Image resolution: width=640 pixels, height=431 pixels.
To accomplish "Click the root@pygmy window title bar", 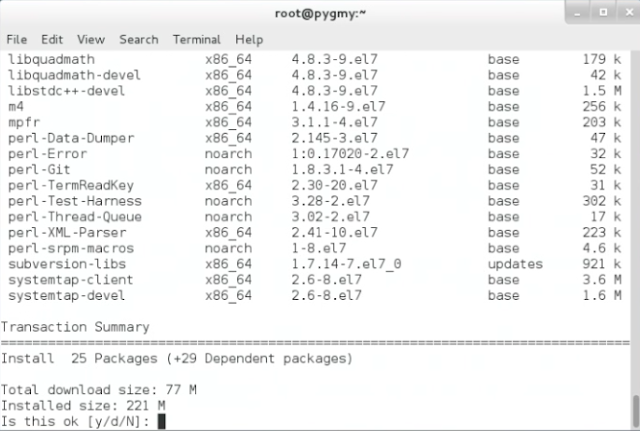I will (320, 13).
